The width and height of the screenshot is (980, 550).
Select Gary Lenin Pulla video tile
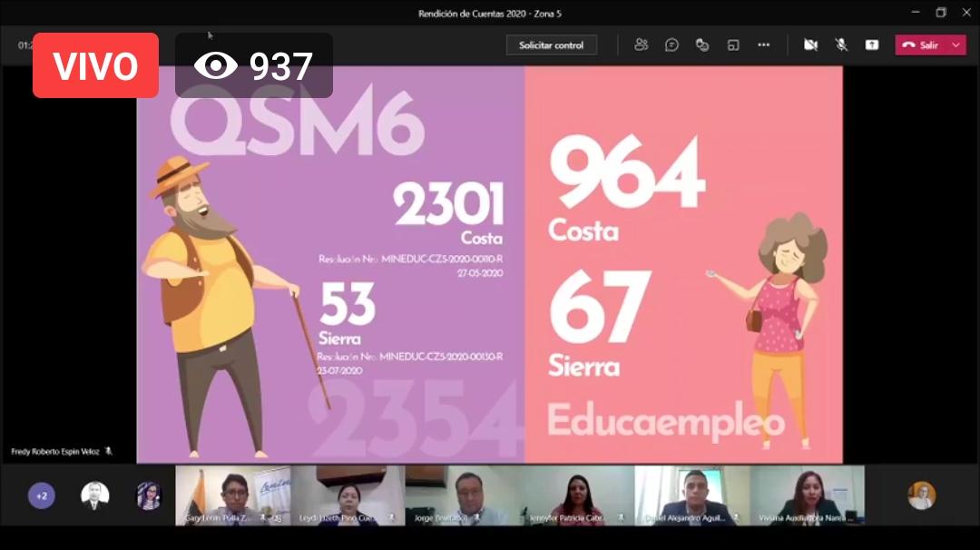coord(232,496)
